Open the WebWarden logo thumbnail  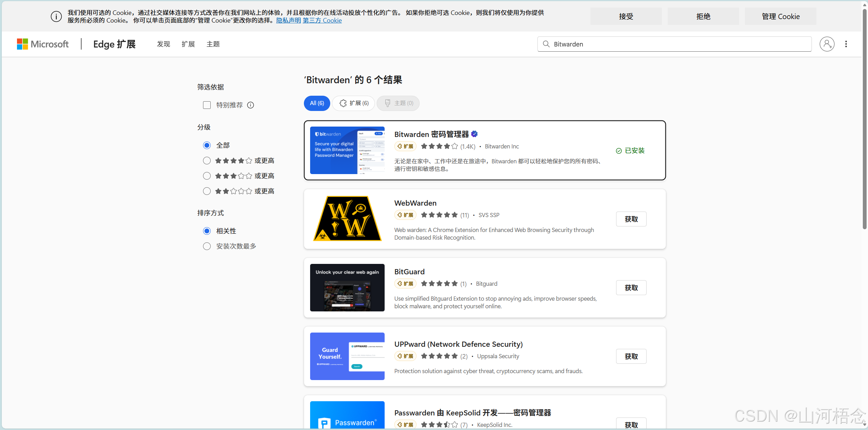tap(347, 219)
